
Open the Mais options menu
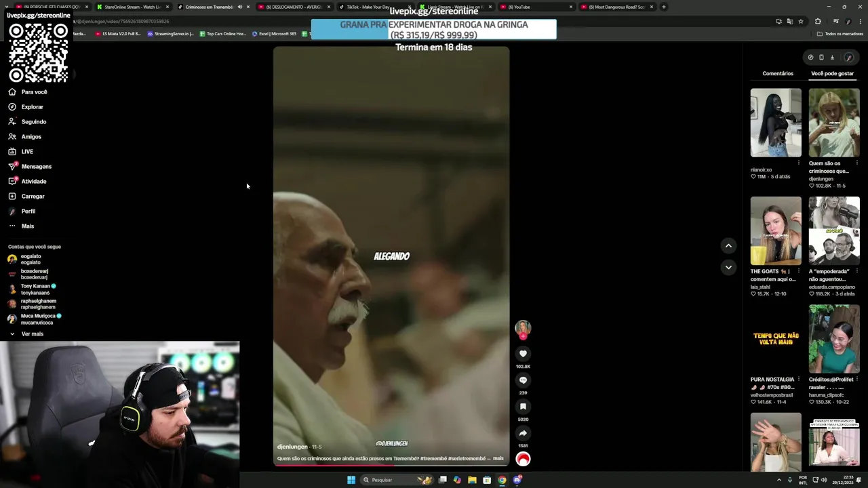pyautogui.click(x=21, y=226)
